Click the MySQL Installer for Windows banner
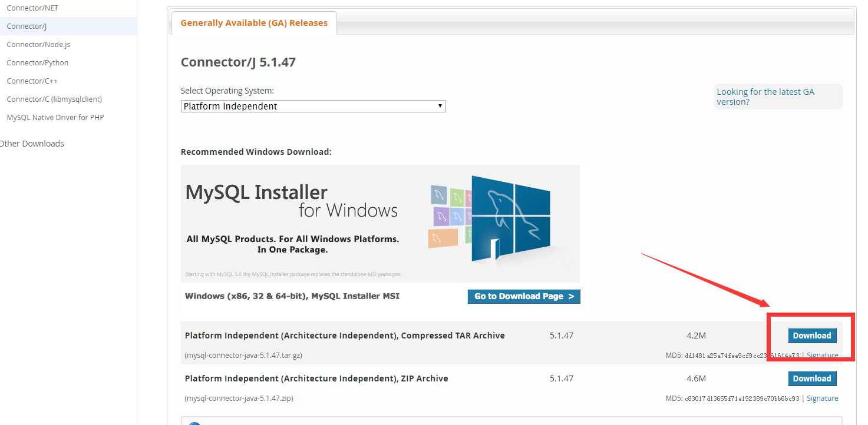The image size is (868, 425). (380, 223)
